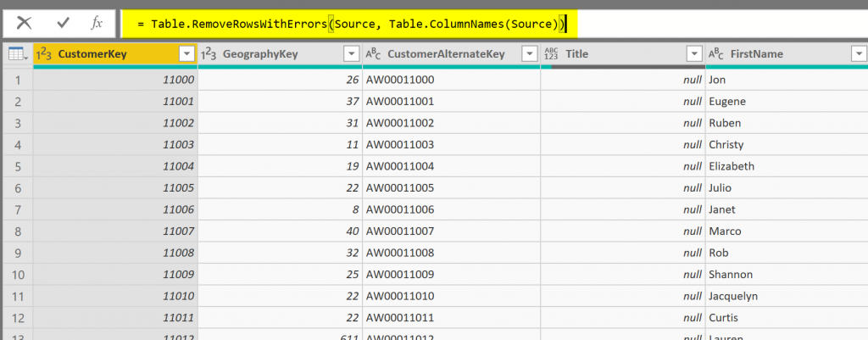Open CustomerKey column filter dropdown

pos(187,54)
